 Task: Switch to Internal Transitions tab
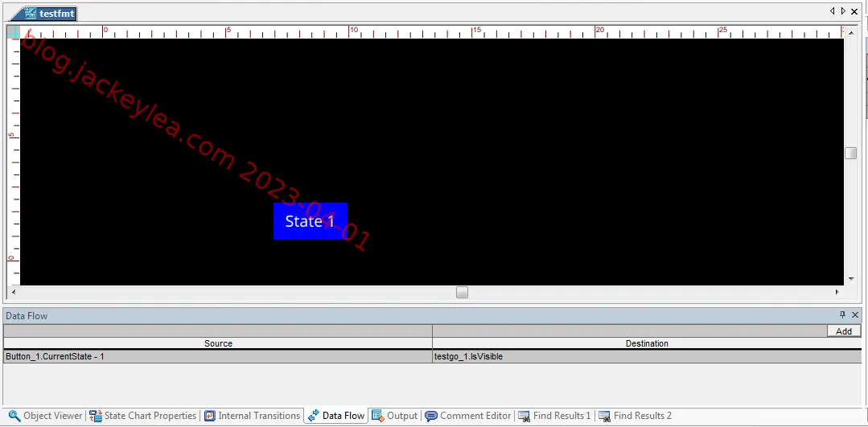[x=253, y=416]
